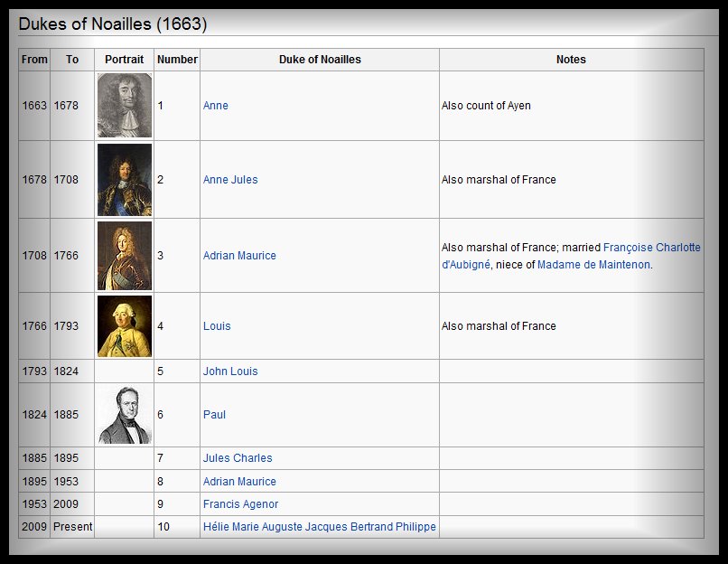Viewport: 728px width, 564px height.
Task: Click number 7 in Jules Charles row
Action: [160, 458]
